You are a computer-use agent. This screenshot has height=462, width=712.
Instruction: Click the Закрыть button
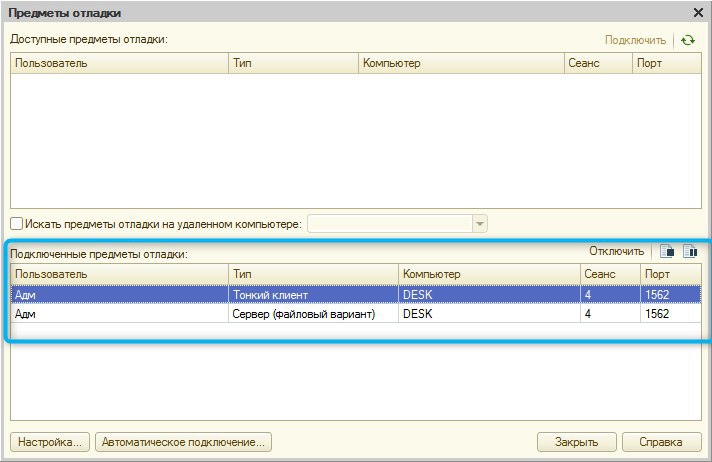pos(577,442)
